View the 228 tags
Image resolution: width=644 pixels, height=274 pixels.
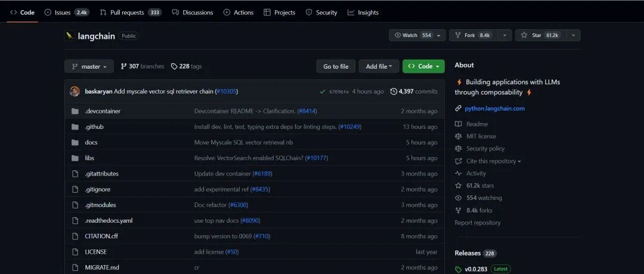(x=187, y=66)
